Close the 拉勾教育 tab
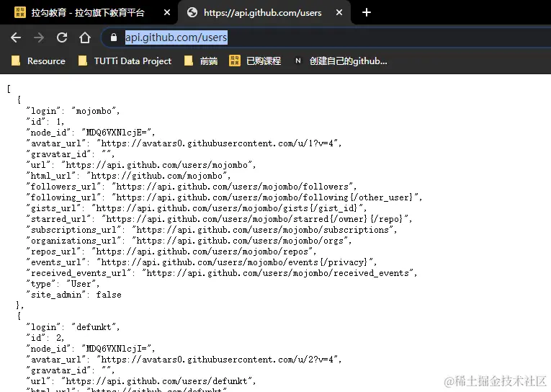The height and width of the screenshot is (392, 551). [x=167, y=13]
